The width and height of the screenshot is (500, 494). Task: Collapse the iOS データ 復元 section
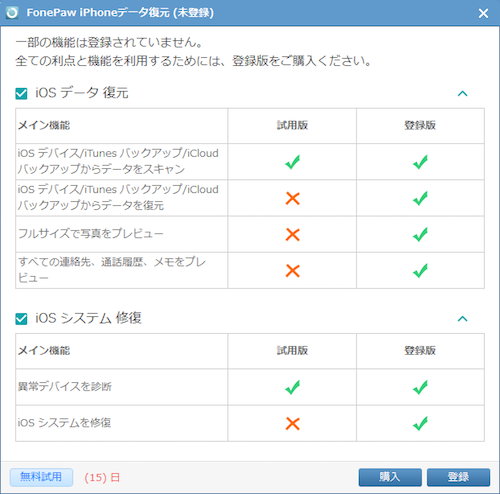[x=463, y=94]
